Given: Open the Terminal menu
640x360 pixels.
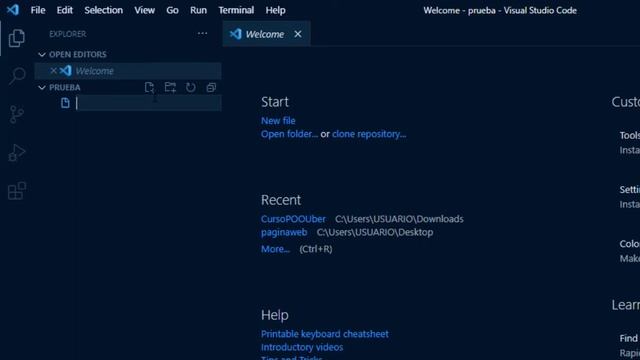Looking at the screenshot, I should [x=236, y=10].
